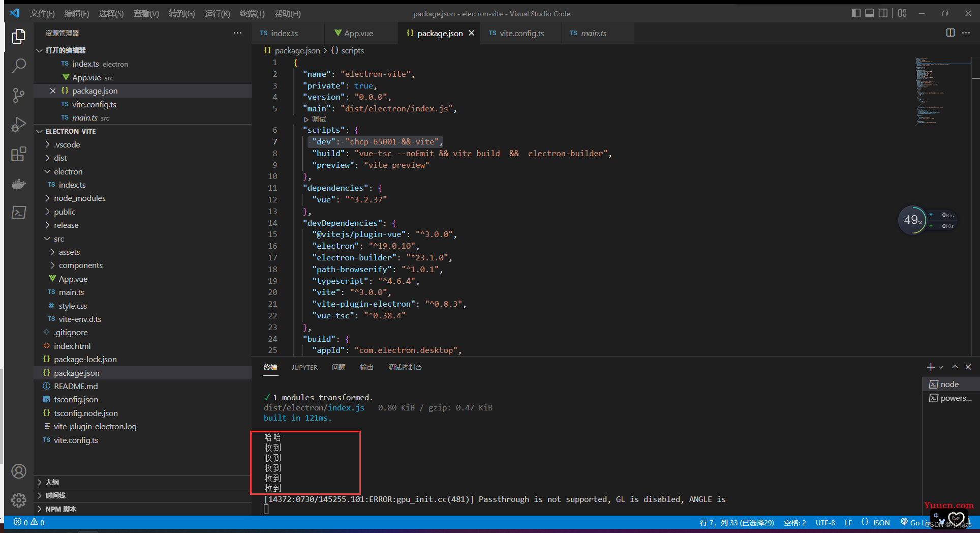Open the 终端(T) menu
980x533 pixels.
[252, 14]
